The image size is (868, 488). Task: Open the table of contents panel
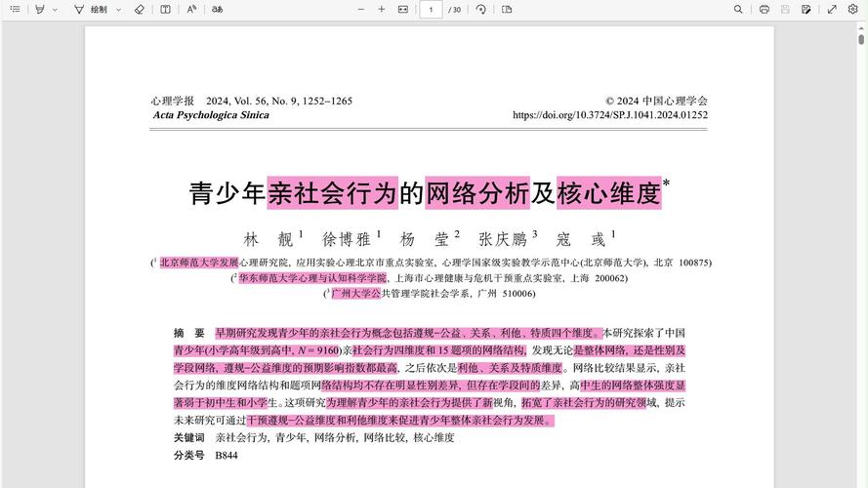[15, 10]
